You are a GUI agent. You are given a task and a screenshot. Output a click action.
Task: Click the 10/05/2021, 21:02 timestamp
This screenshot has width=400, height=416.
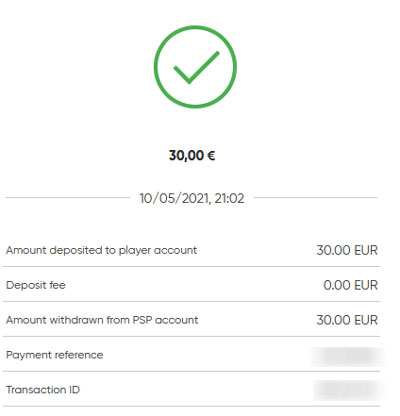(192, 198)
